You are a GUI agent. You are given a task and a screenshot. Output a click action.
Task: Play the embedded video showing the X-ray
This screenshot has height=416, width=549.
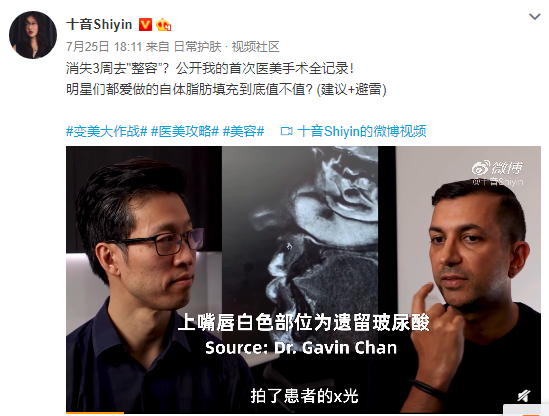303,279
